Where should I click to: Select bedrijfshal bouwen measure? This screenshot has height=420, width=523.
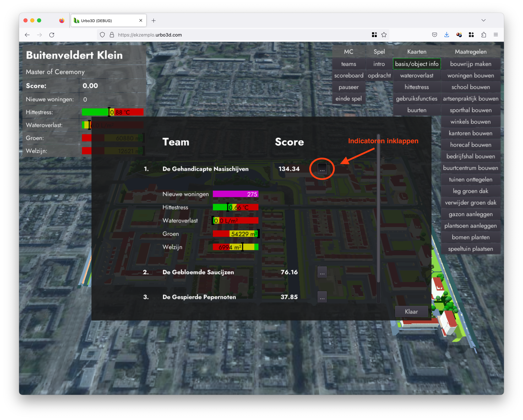[x=471, y=156]
